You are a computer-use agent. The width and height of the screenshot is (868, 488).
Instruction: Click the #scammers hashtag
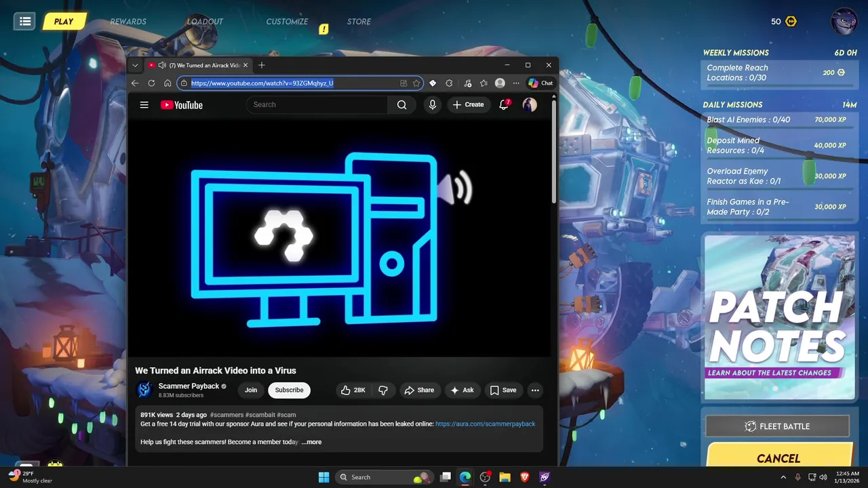click(226, 415)
